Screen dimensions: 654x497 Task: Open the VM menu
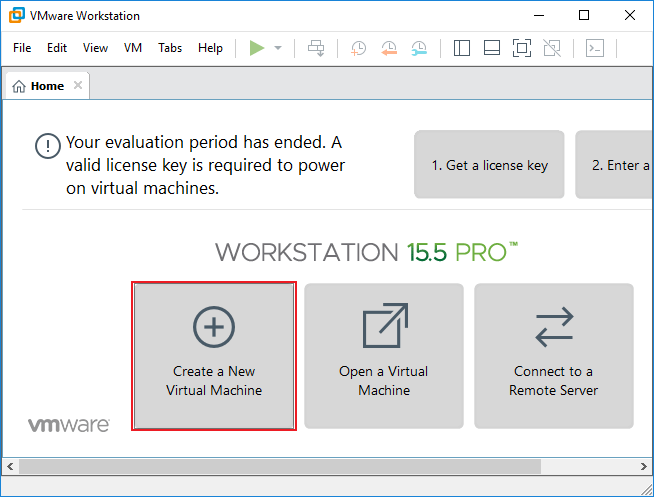click(x=133, y=48)
